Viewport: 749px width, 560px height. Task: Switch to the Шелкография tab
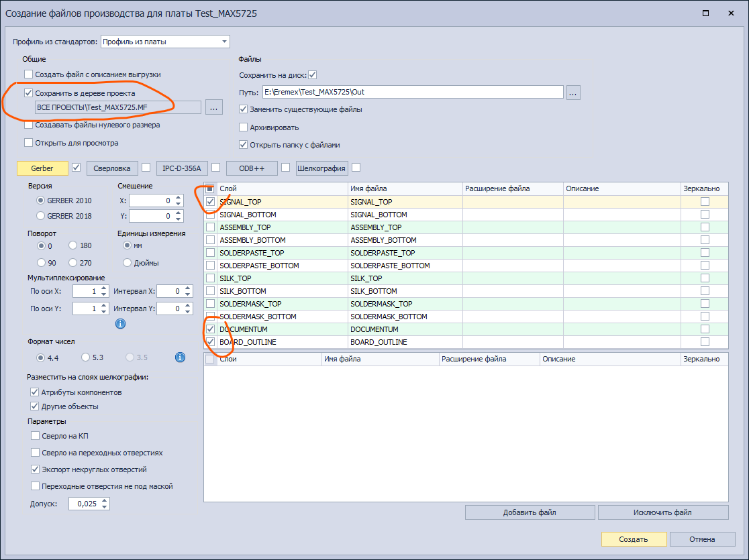[x=321, y=168]
